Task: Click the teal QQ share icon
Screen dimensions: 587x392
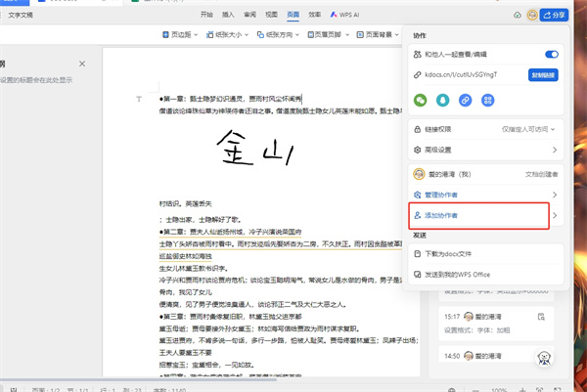Action: tap(444, 99)
